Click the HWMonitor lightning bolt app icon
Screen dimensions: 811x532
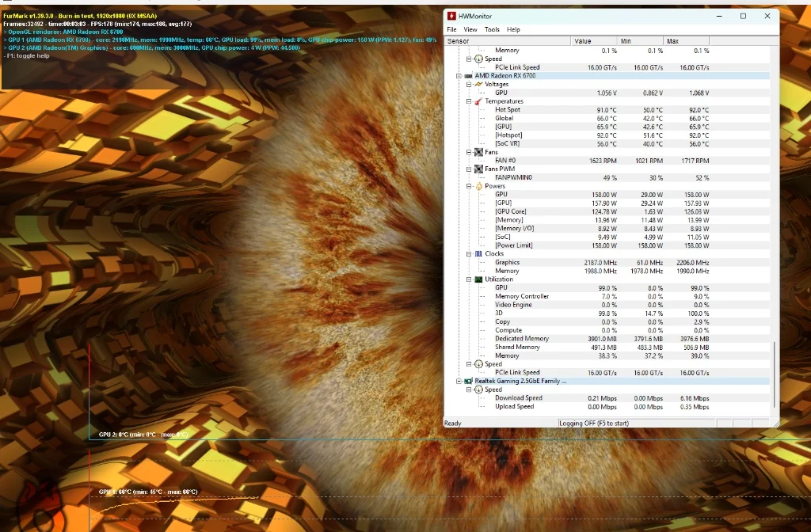pyautogui.click(x=451, y=16)
